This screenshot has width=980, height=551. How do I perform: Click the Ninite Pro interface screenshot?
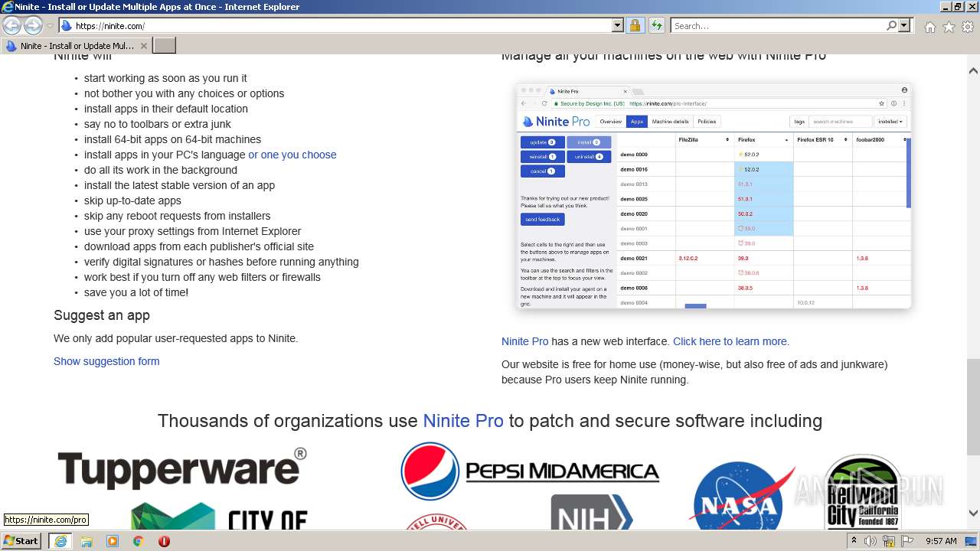(x=714, y=196)
